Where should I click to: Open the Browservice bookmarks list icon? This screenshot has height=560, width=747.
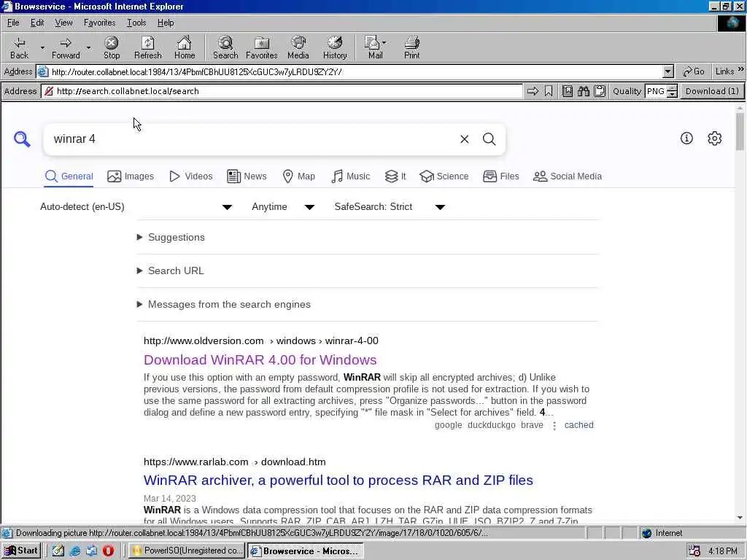coord(568,91)
